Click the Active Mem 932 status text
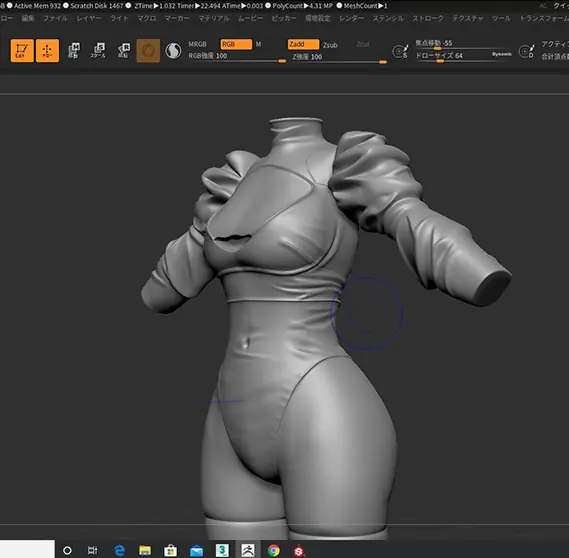Viewport: 569px width, 558px height. [x=37, y=6]
